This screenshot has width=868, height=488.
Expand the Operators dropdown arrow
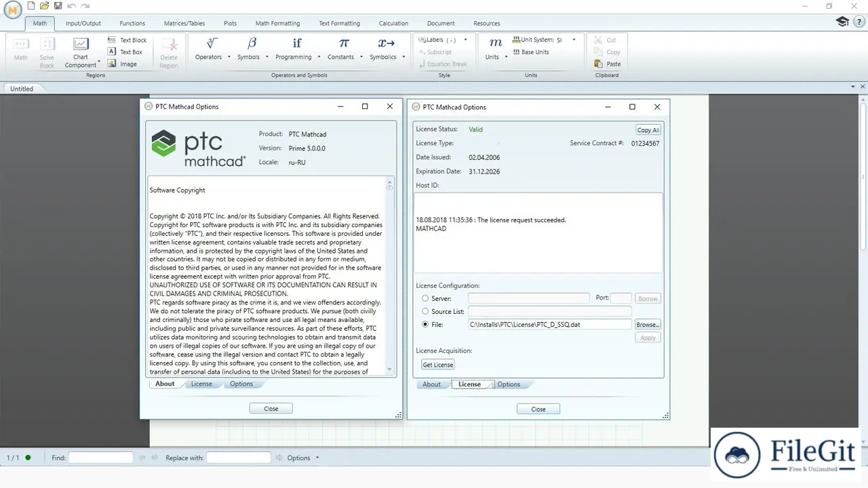229,57
